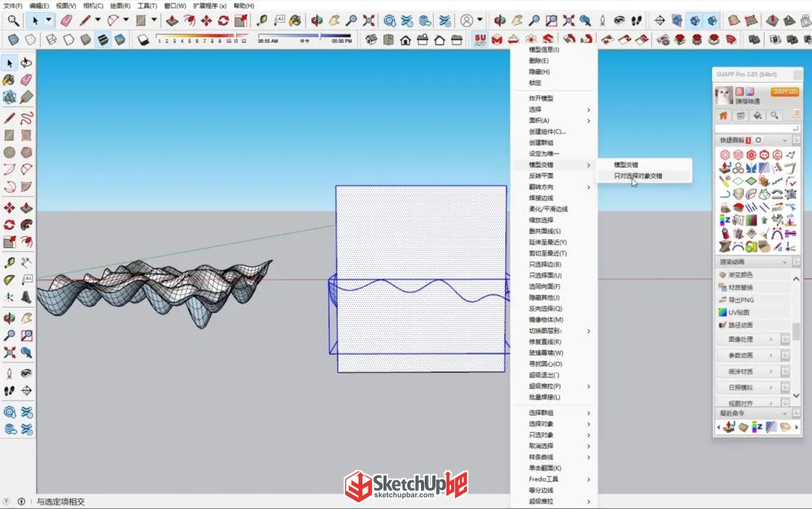
Task: Open the user account dropdown arrow
Action: click(480, 21)
